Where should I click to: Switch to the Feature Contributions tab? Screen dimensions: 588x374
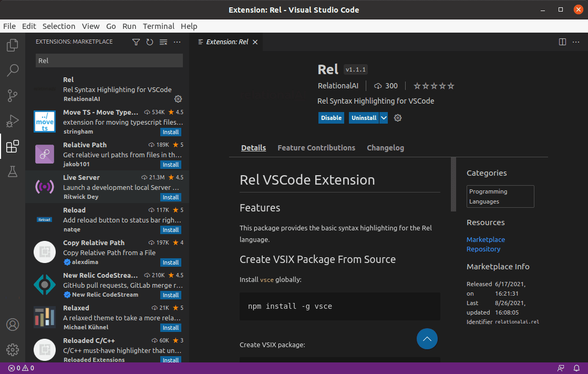(x=316, y=148)
